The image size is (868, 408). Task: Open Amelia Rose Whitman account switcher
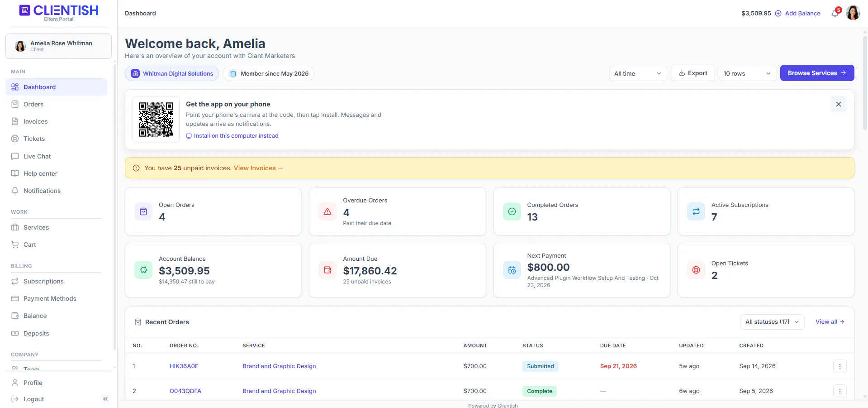pyautogui.click(x=58, y=46)
